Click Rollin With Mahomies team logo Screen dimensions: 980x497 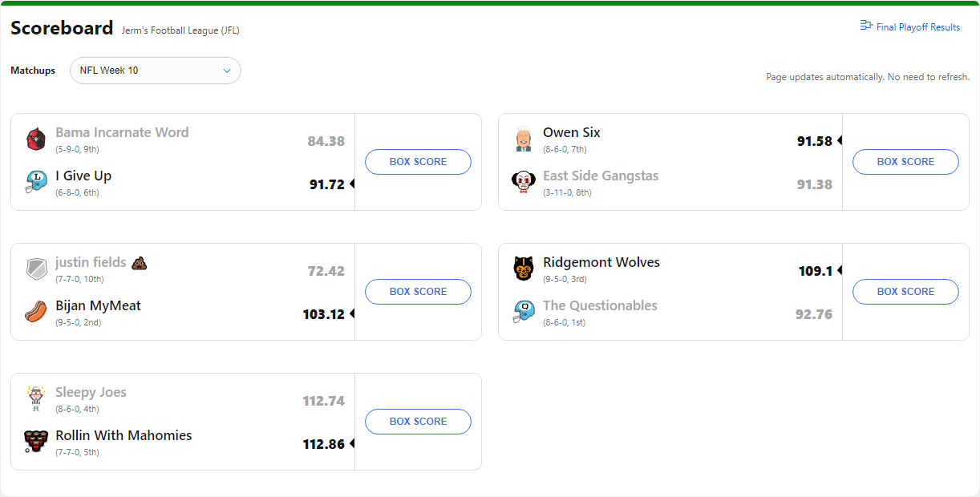point(36,442)
